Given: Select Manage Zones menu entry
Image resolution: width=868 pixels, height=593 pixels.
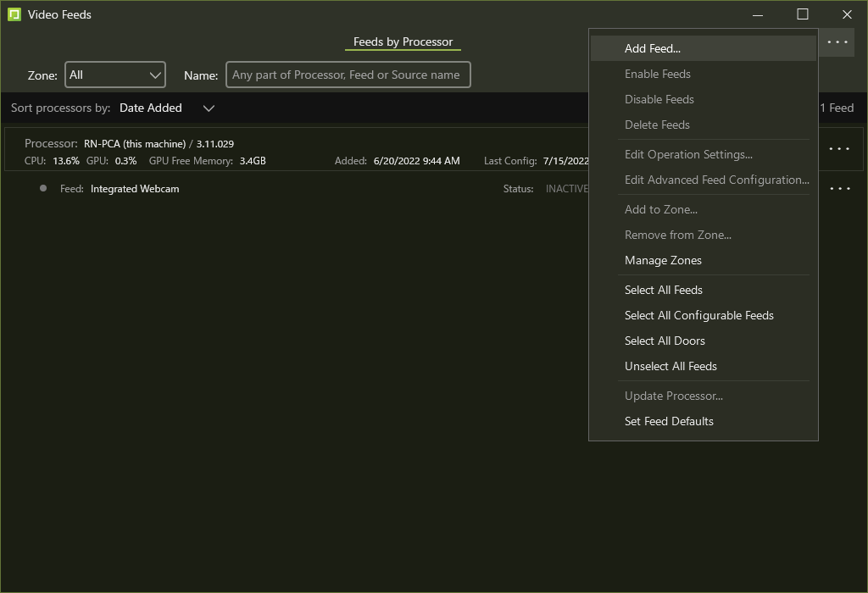Looking at the screenshot, I should (x=663, y=260).
